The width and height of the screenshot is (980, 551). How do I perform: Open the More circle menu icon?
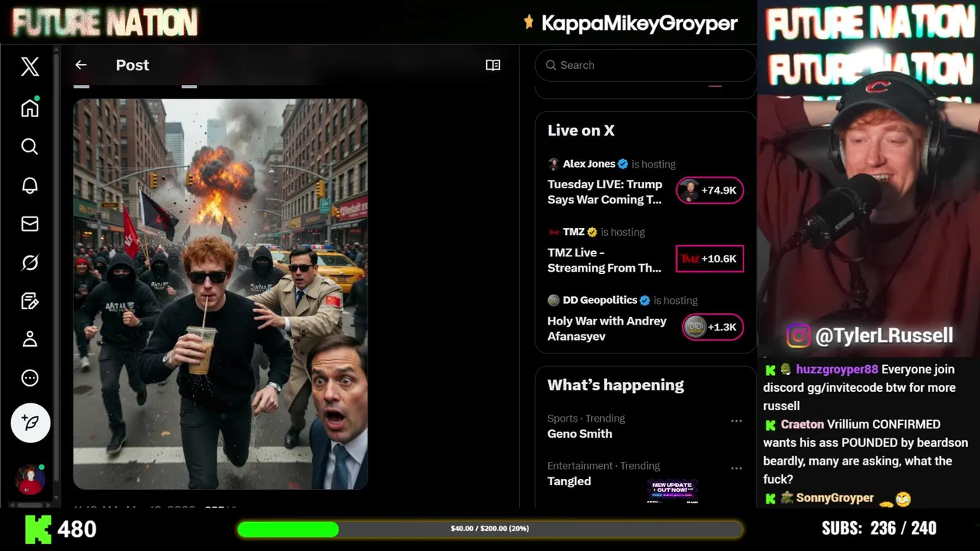[x=30, y=377]
